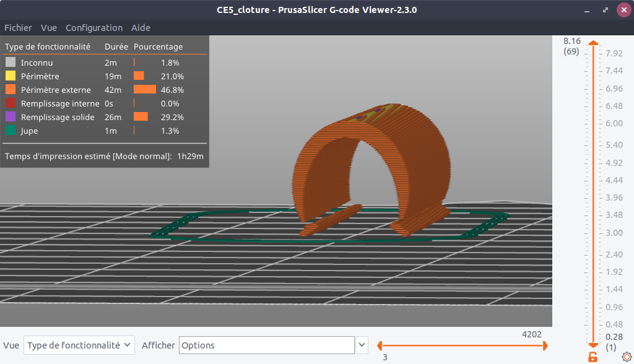Open the gear settings icon beside lock
634x364 pixels.
click(627, 357)
